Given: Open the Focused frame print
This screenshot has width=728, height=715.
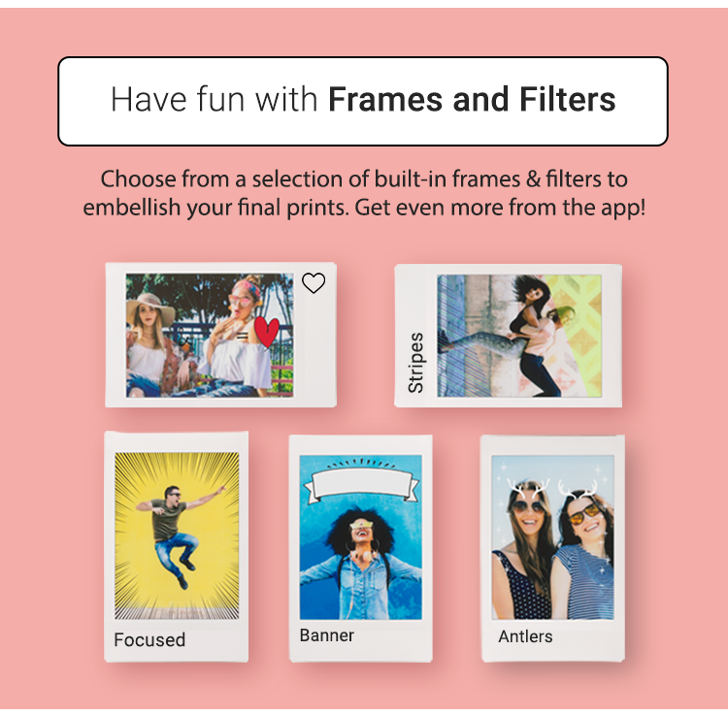Looking at the screenshot, I should 177,546.
